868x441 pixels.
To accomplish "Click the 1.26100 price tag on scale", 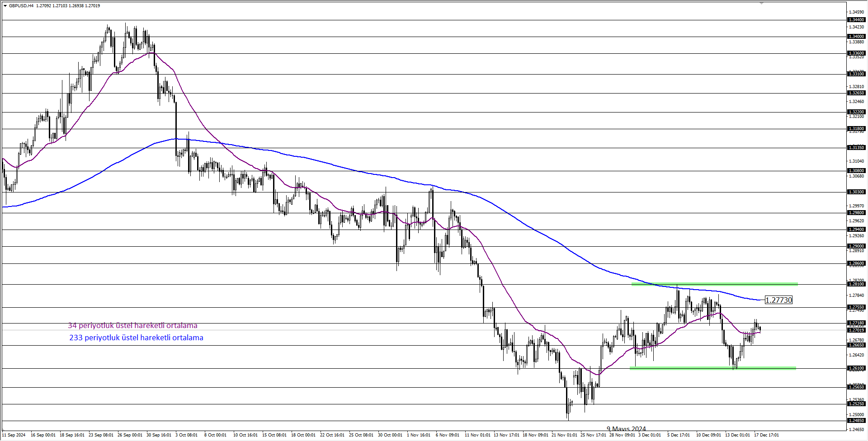I will 856,368.
